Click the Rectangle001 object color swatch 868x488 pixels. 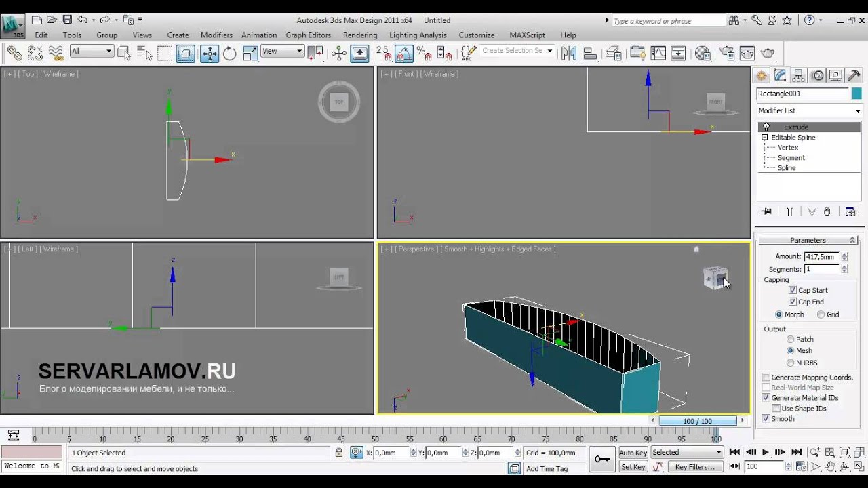[x=856, y=94]
